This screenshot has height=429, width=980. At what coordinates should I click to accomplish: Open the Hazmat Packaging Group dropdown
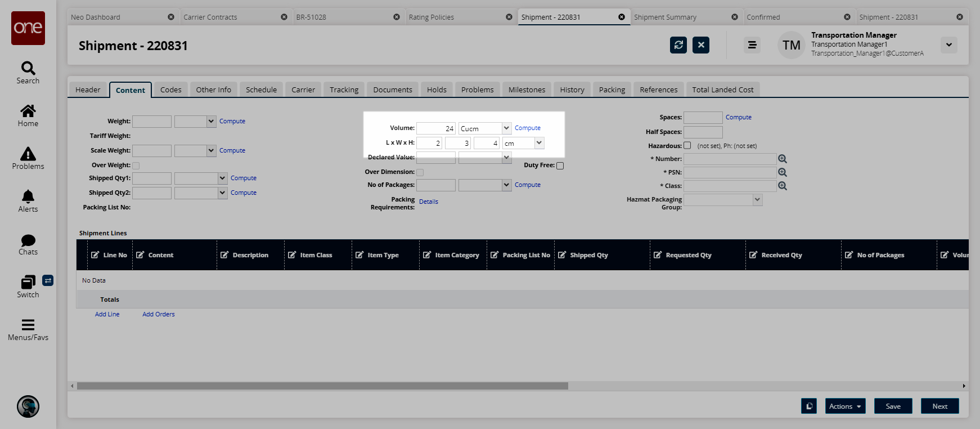point(757,200)
